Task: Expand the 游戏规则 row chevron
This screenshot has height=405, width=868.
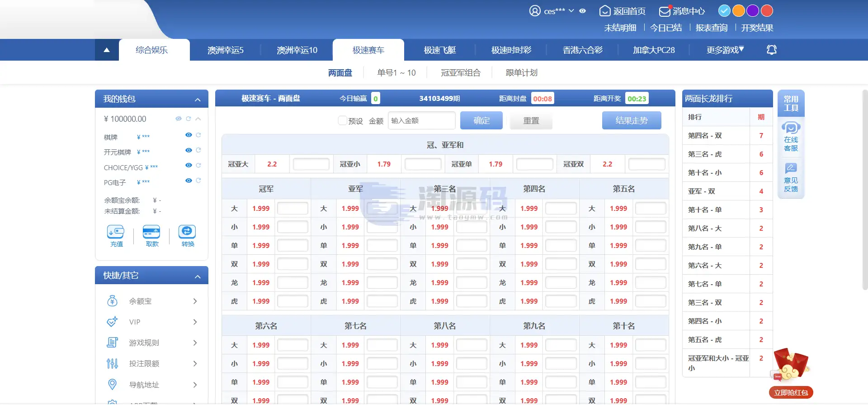Action: 195,343
